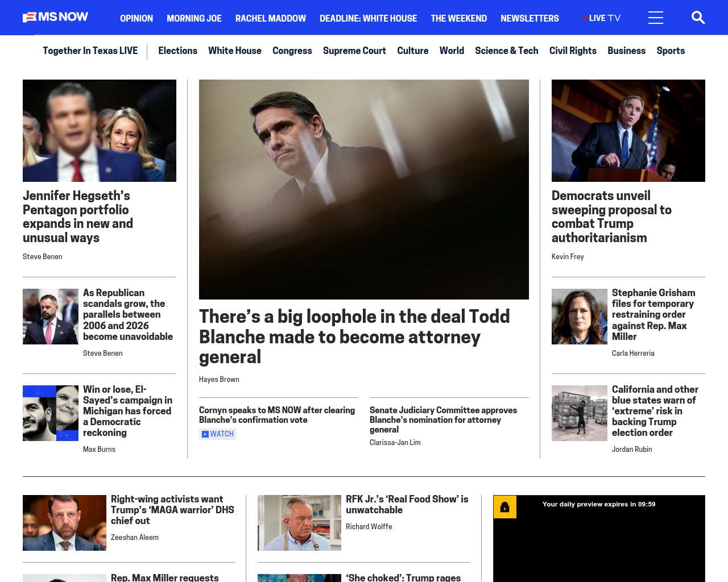The width and height of the screenshot is (728, 582).
Task: Go to Morning Joe section
Action: tap(194, 18)
